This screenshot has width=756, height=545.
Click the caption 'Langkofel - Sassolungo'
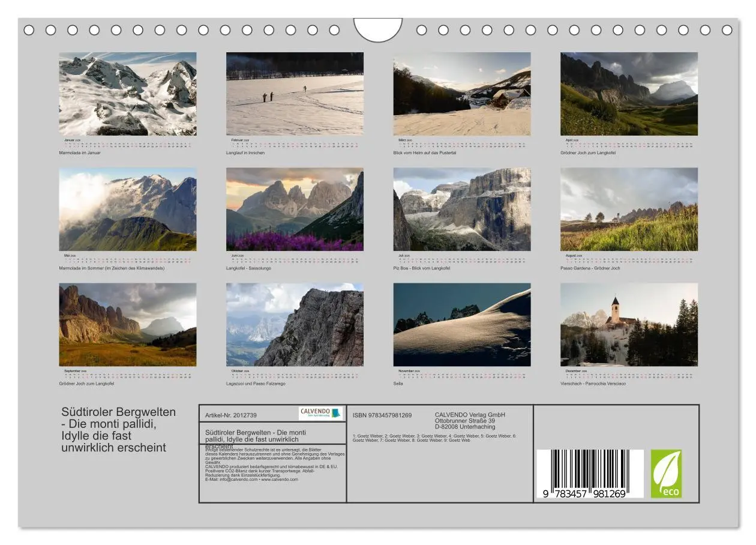tap(249, 268)
